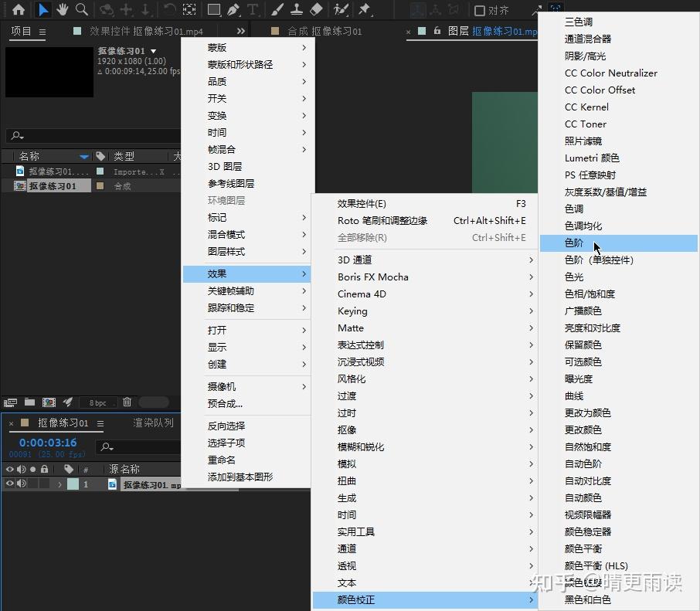Screen dimensions: 700x611
Task: Click the 8 bpc project depth button
Action: [97, 402]
